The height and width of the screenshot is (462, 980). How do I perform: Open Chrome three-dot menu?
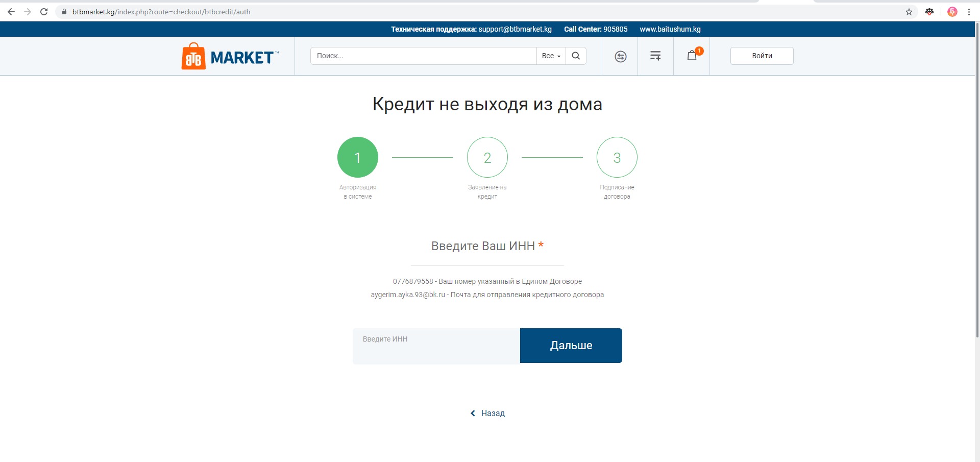[x=969, y=12]
